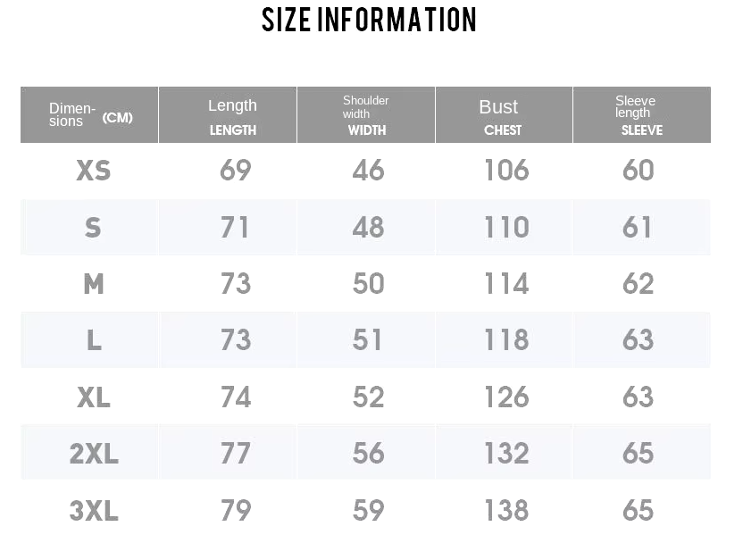Click the XS size row label
743x560 pixels.
coord(94,171)
